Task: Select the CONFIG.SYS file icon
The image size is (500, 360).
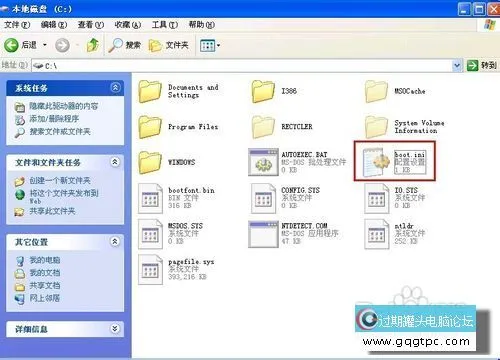Action: click(x=263, y=198)
